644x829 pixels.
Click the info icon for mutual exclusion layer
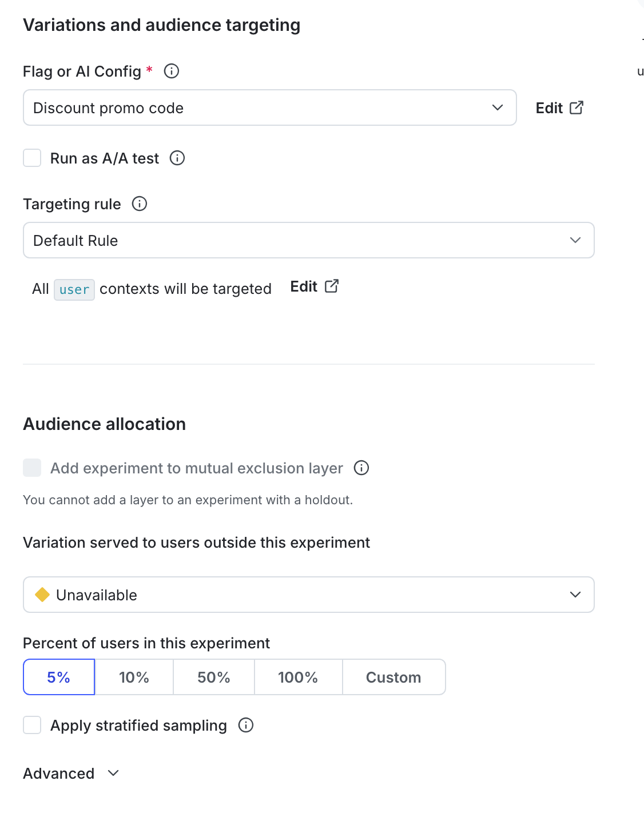pyautogui.click(x=361, y=468)
